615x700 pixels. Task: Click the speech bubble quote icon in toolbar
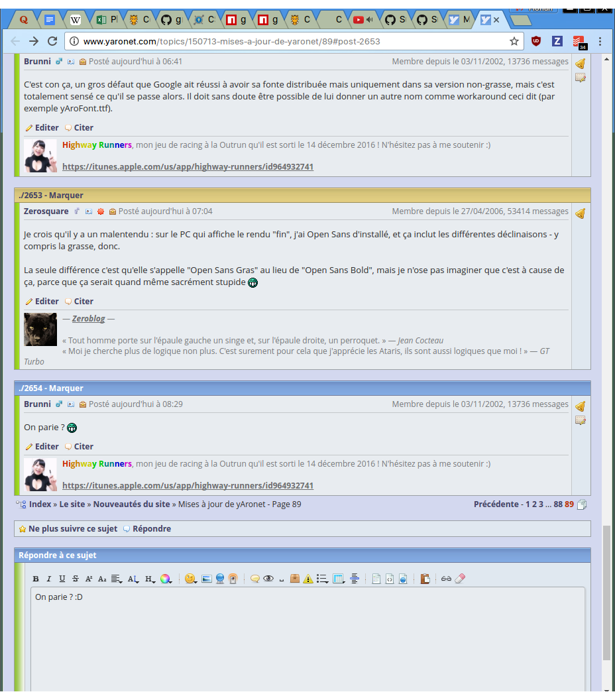click(x=254, y=579)
